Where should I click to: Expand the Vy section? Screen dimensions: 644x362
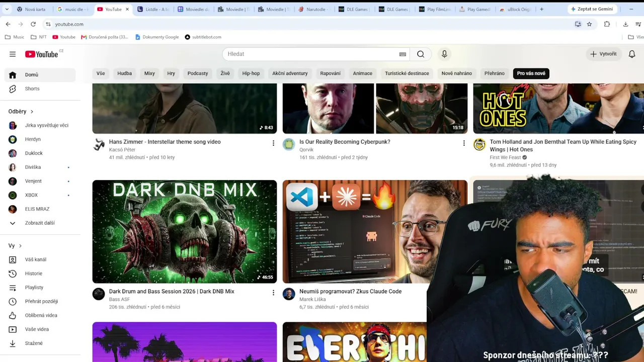point(16,246)
